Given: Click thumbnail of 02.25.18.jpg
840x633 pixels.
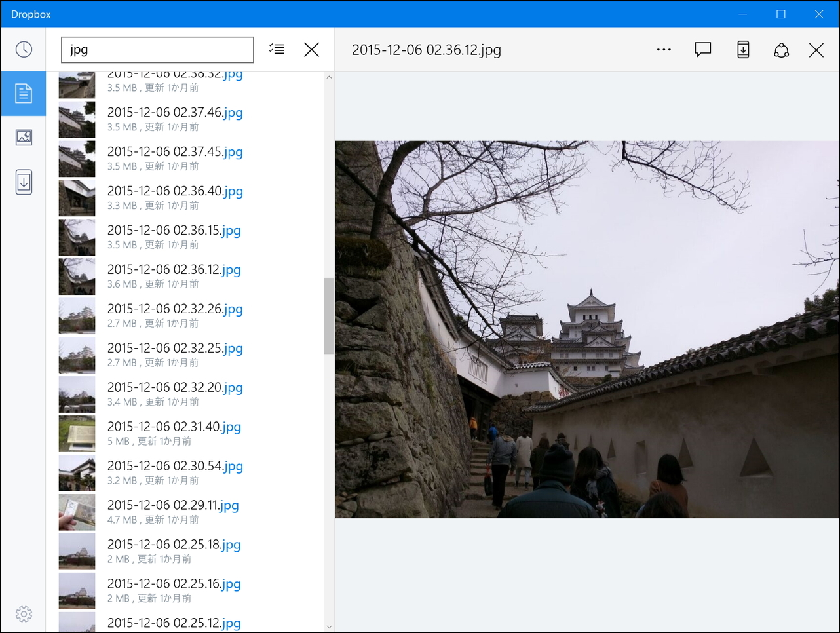Looking at the screenshot, I should [77, 552].
